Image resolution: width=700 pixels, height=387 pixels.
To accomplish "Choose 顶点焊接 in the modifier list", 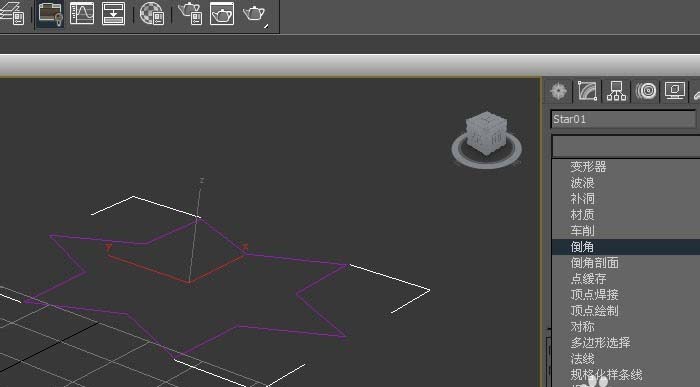I will click(594, 295).
